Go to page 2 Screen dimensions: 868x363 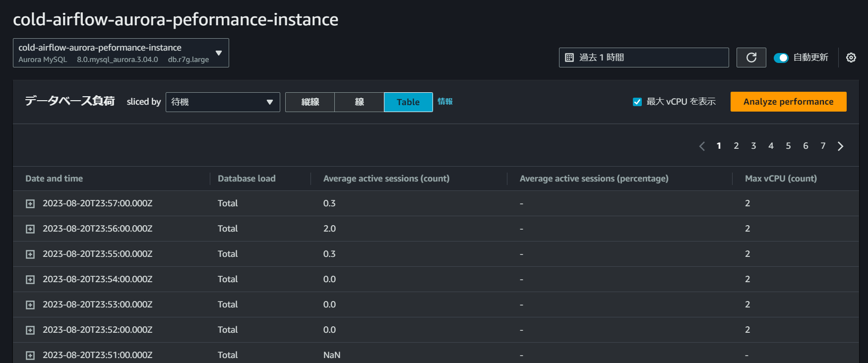(x=736, y=146)
